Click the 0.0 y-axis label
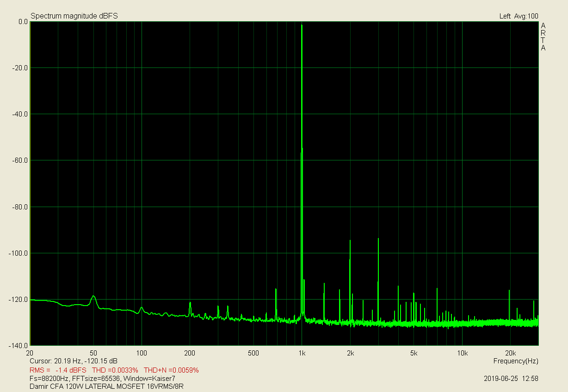This screenshot has width=568, height=392. (23, 22)
